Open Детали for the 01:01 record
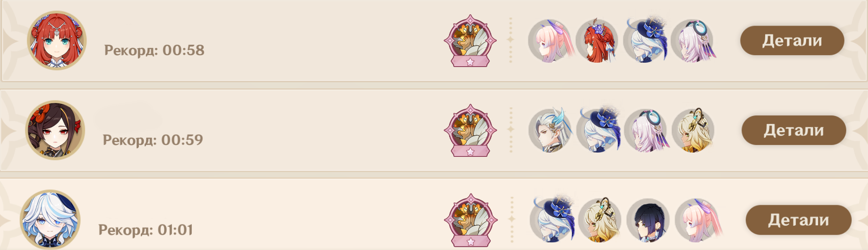 798,220
